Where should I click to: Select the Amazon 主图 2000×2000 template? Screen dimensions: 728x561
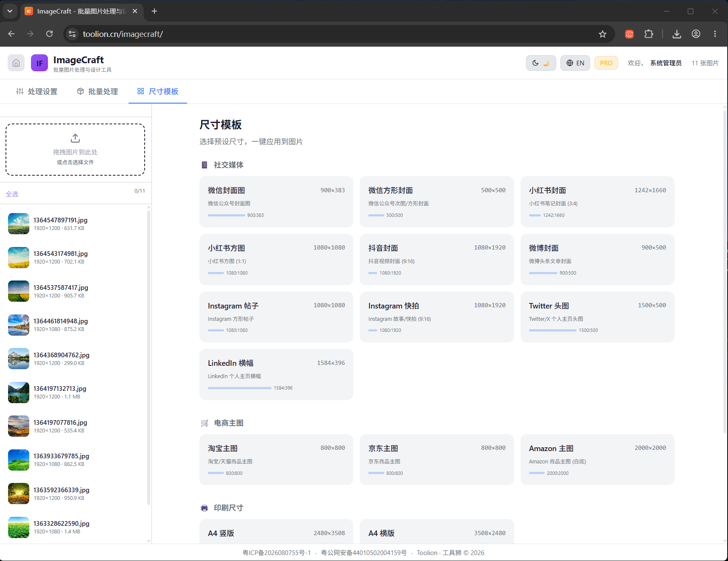[597, 460]
